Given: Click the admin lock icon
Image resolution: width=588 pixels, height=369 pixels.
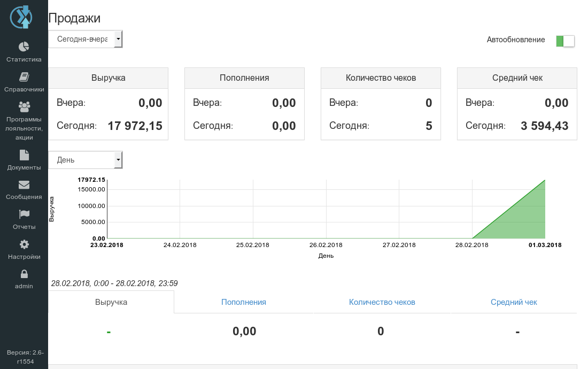Looking at the screenshot, I should pos(24,274).
